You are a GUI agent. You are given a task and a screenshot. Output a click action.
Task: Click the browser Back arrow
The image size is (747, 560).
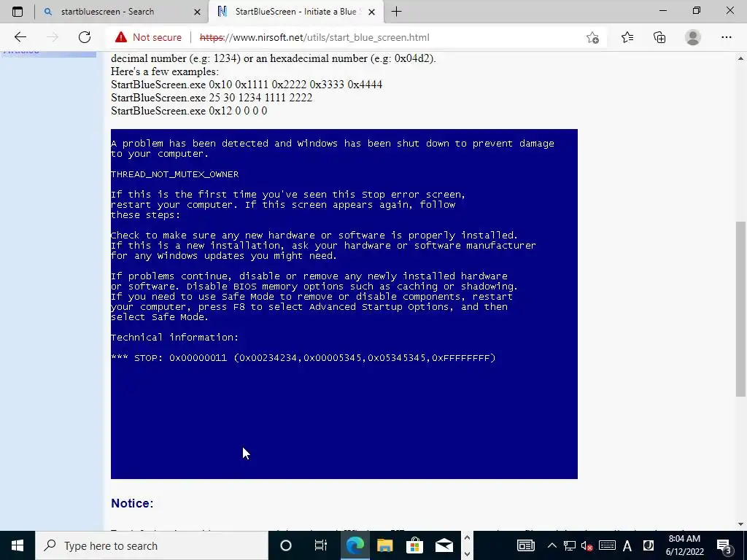tap(20, 37)
